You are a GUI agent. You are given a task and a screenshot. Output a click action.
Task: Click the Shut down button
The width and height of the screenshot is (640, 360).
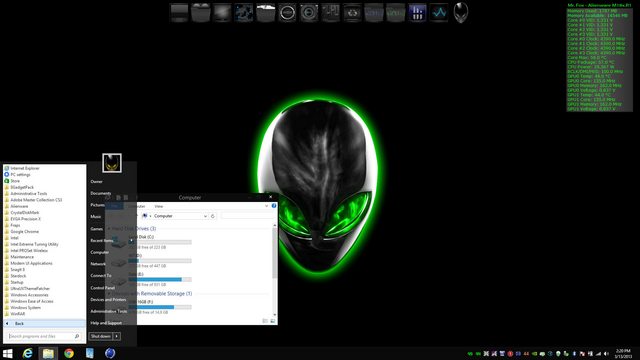101,336
